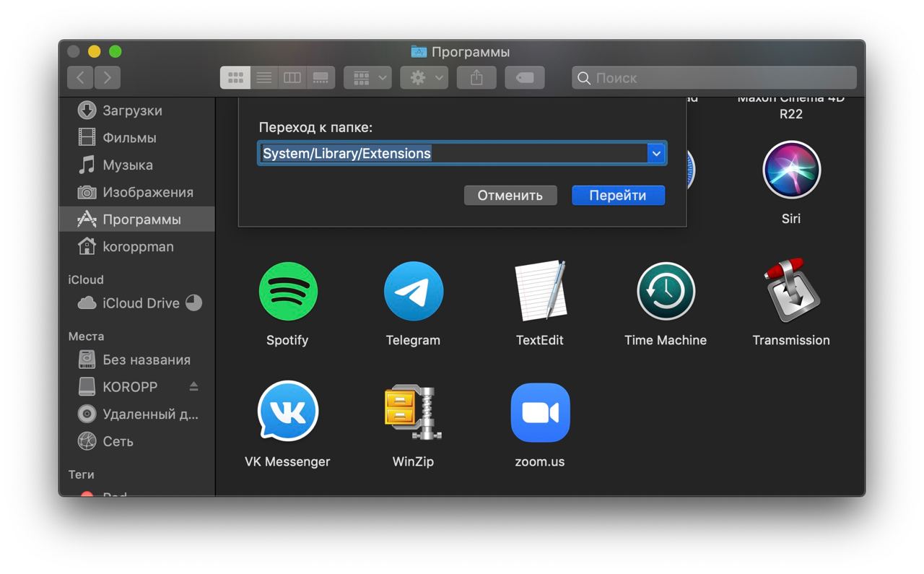
Task: Select the VK Messenger app icon
Action: [x=287, y=412]
